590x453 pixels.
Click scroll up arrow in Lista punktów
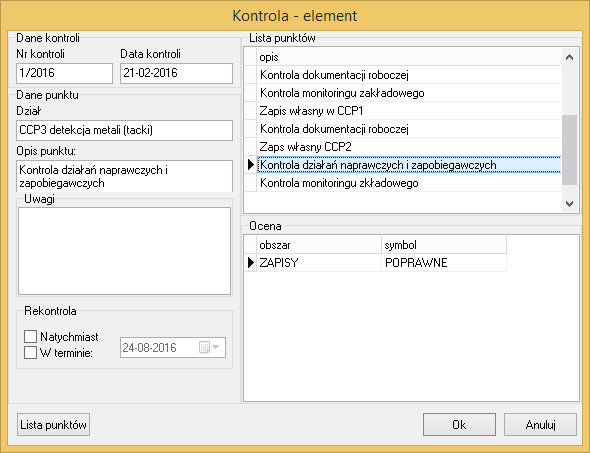pyautogui.click(x=569, y=57)
